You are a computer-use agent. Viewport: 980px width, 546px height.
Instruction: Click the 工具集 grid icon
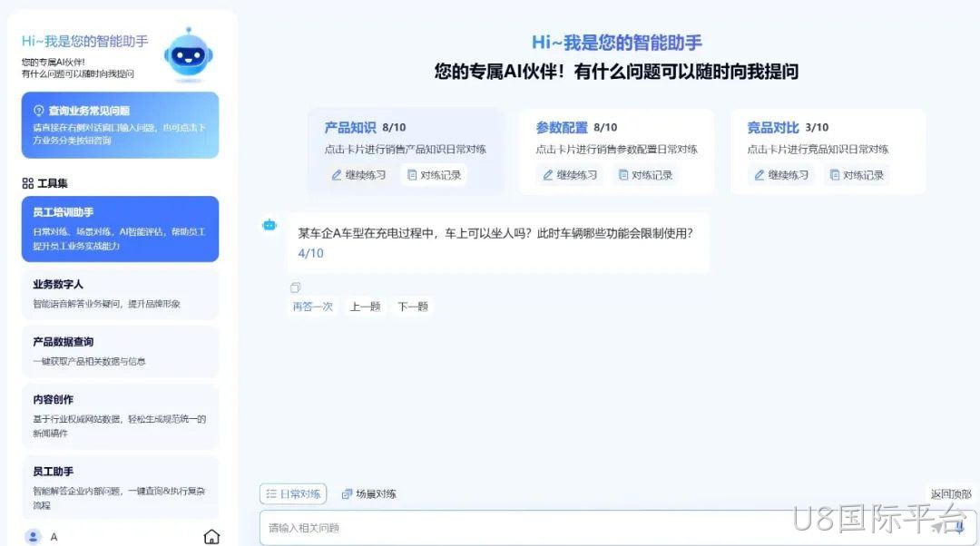27,183
